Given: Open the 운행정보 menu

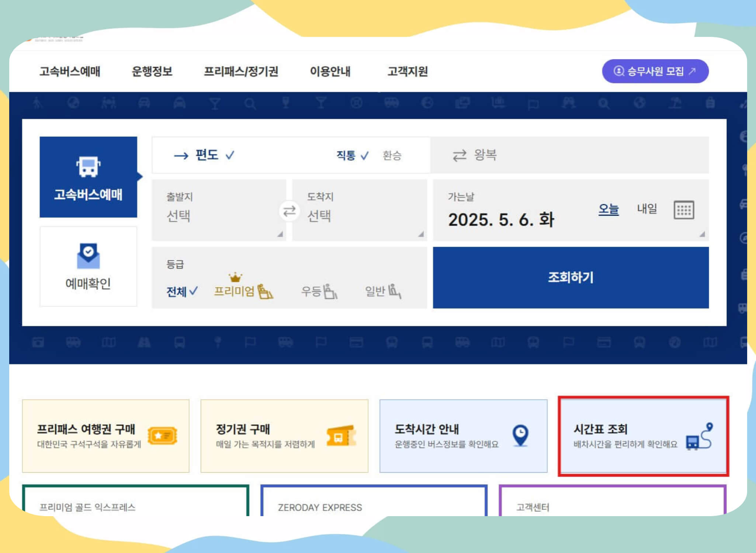Looking at the screenshot, I should (x=152, y=71).
